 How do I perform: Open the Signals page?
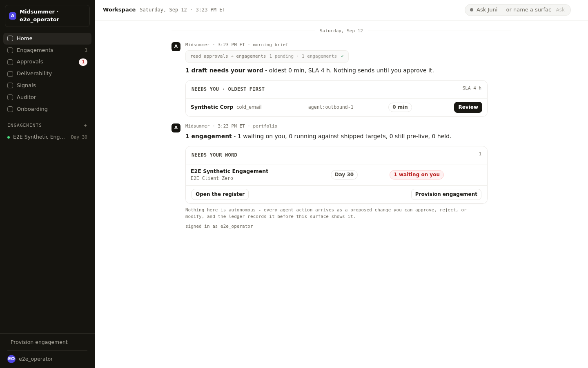[47, 85]
